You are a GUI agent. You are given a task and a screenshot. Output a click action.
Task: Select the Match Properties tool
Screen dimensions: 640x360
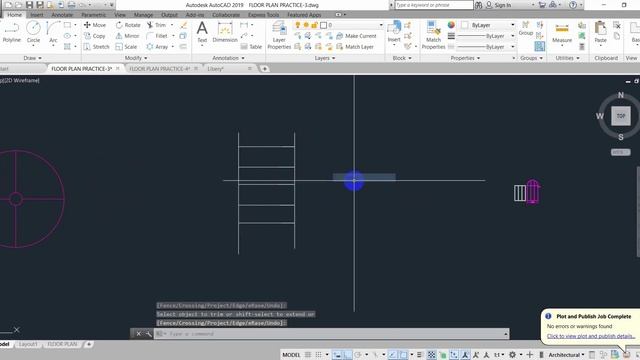point(433,36)
